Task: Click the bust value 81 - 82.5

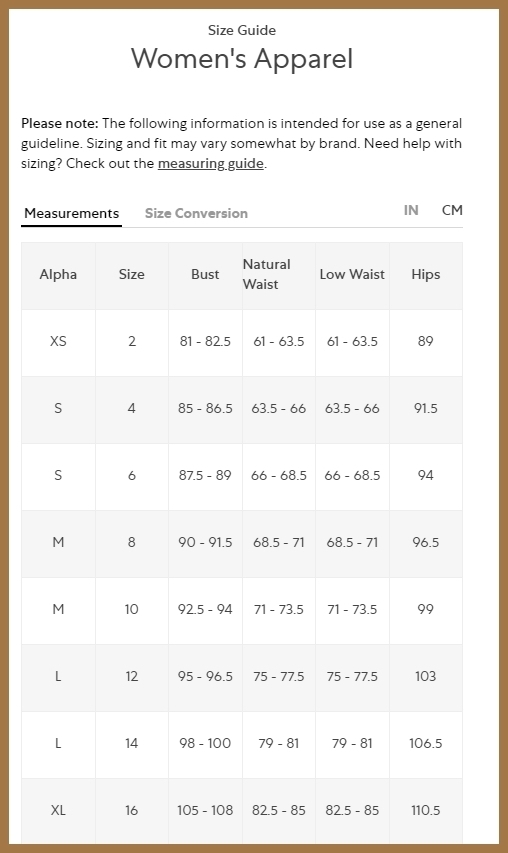Action: tap(205, 341)
